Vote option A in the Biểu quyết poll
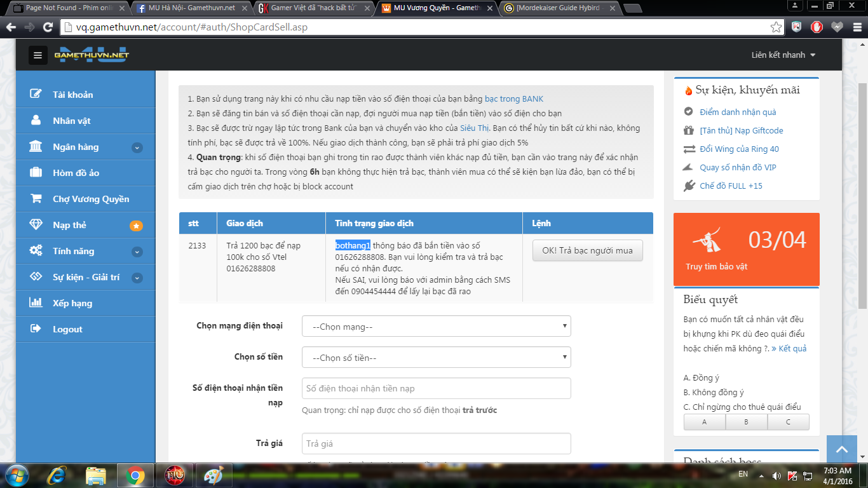868x488 pixels. pyautogui.click(x=704, y=422)
